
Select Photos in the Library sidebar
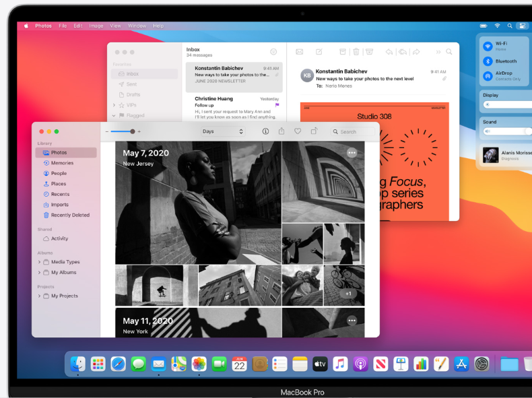(66, 153)
